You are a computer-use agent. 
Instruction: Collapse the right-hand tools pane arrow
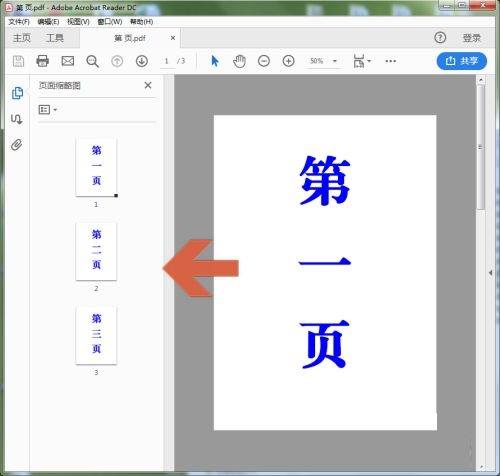490,272
